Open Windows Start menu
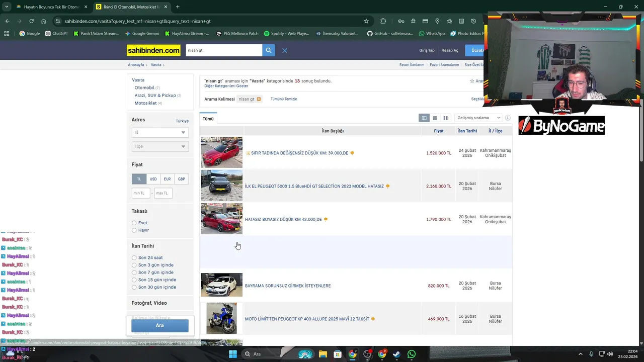 [x=232, y=354]
